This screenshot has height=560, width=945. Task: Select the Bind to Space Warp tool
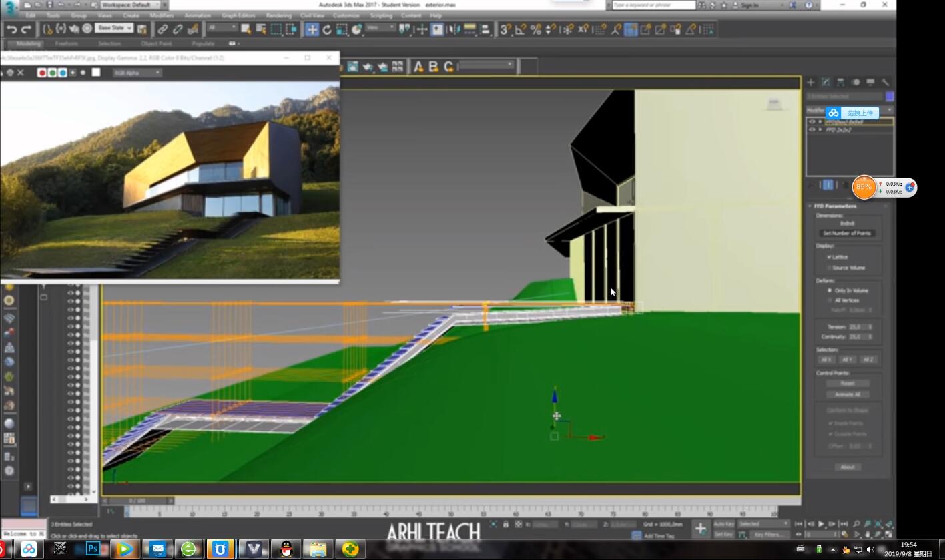(x=193, y=29)
